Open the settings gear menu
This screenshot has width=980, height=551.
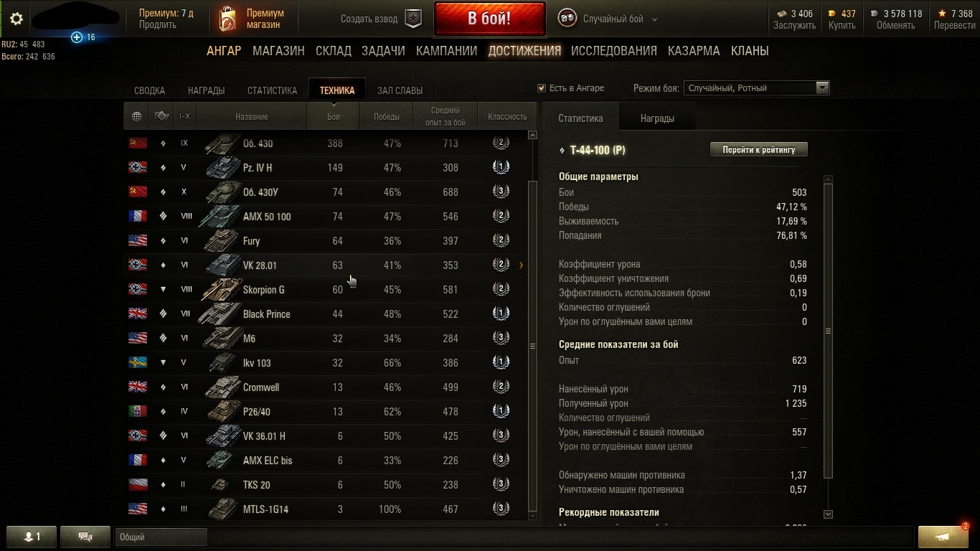click(16, 19)
